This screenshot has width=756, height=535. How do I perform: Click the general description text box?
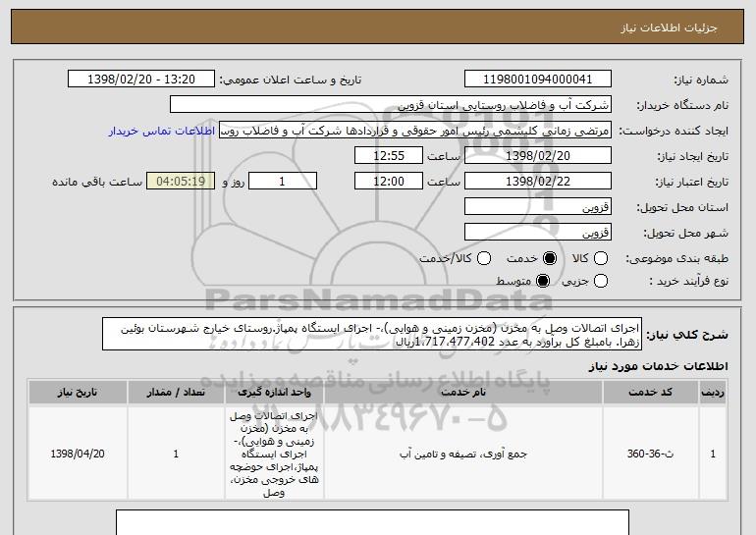tap(372, 334)
